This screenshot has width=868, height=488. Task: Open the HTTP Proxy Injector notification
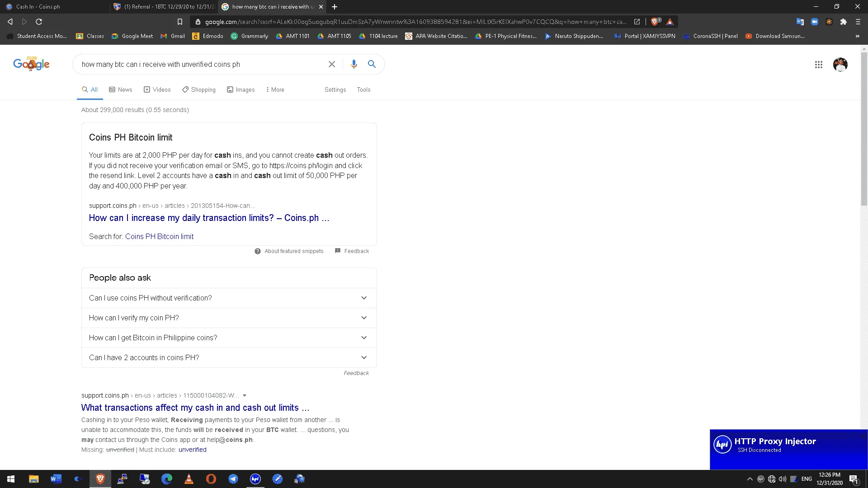[x=788, y=449]
